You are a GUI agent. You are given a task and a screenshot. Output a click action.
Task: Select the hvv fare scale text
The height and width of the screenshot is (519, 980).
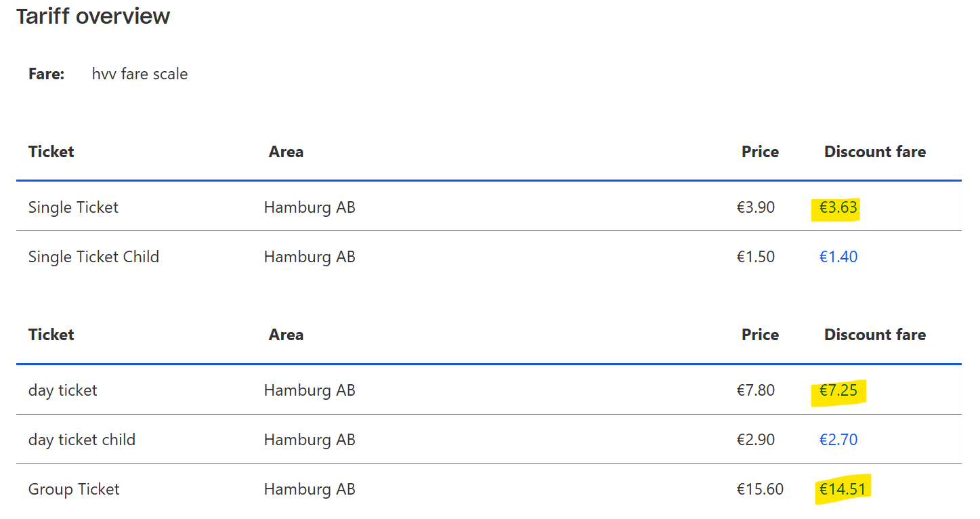click(x=140, y=75)
